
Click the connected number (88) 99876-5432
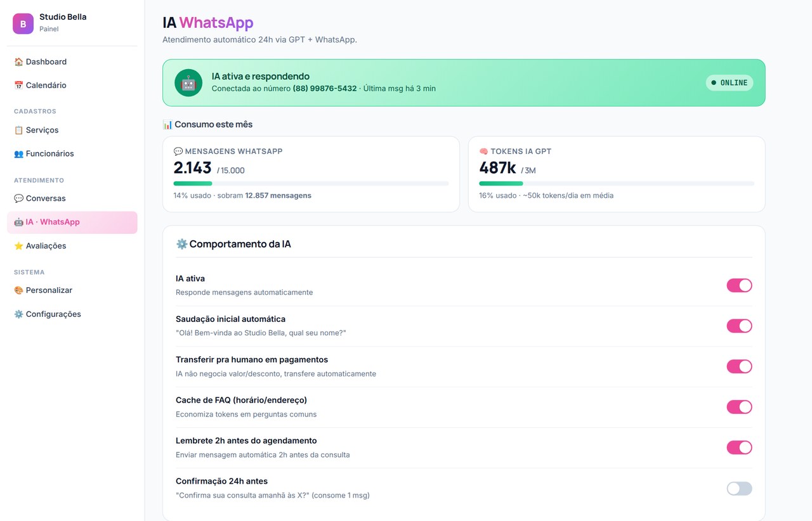tap(325, 89)
